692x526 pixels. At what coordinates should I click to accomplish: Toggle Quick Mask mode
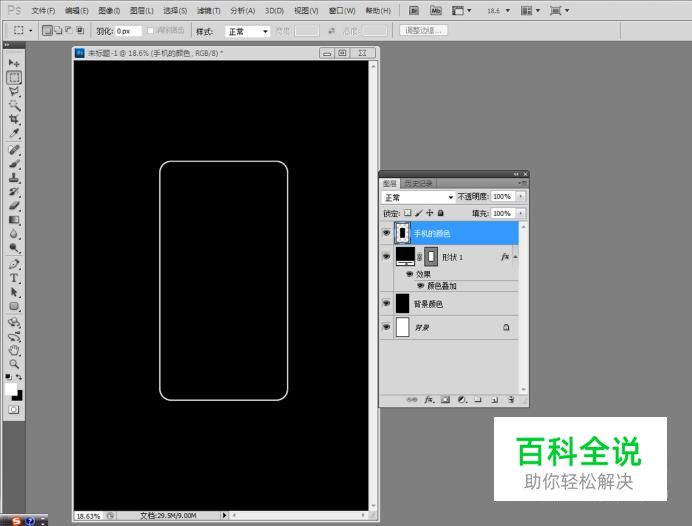pos(14,410)
